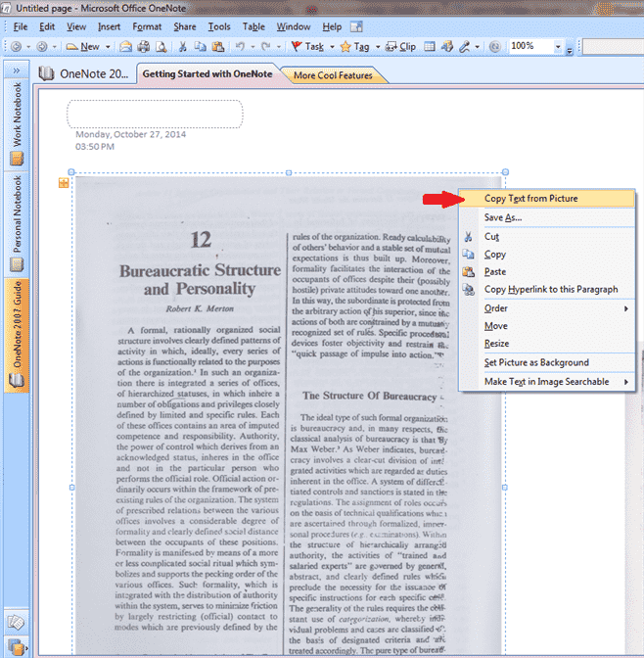Open the Work Notebook sidebar tab
This screenshot has height=658, width=644.
17,123
